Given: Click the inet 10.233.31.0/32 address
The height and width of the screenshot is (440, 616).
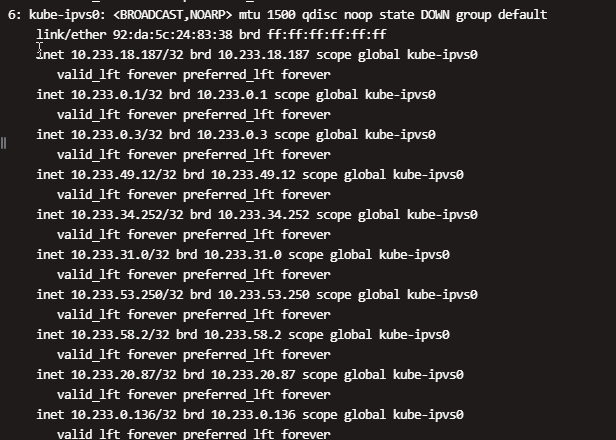Looking at the screenshot, I should coord(103,255).
